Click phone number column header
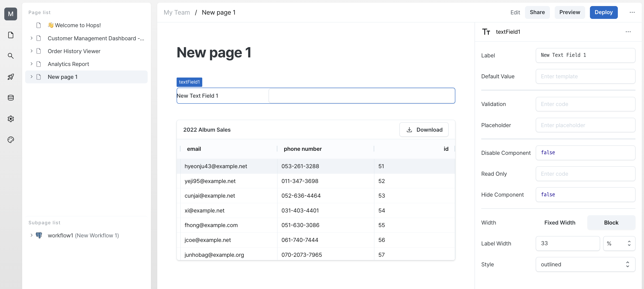 pyautogui.click(x=325, y=149)
